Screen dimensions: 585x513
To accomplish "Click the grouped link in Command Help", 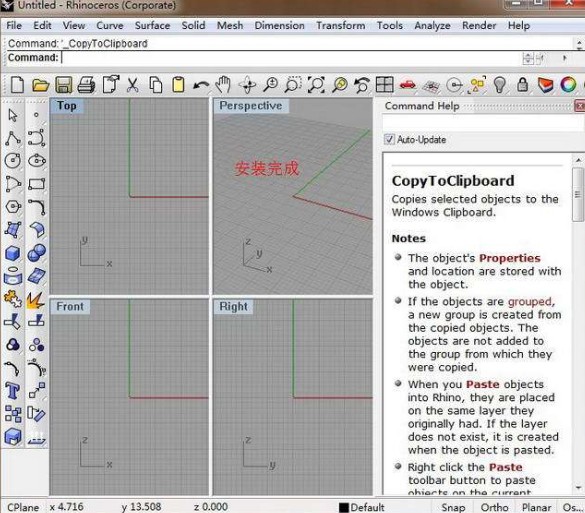I will click(530, 301).
